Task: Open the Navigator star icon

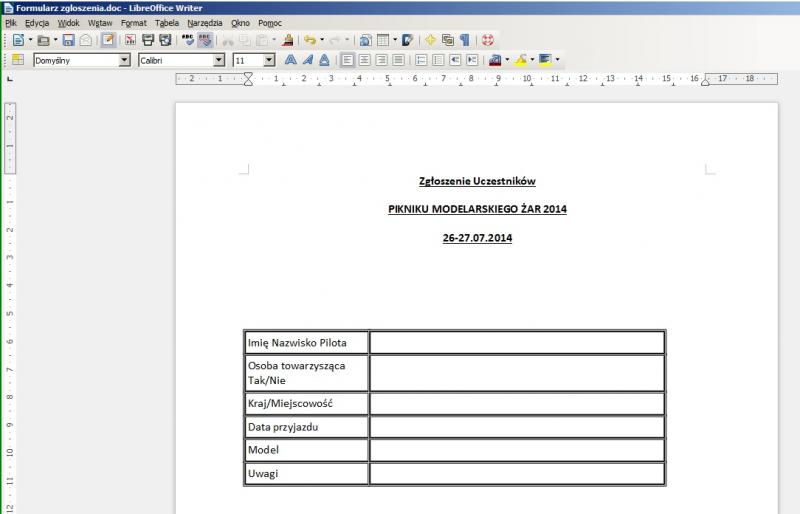Action: click(430, 40)
